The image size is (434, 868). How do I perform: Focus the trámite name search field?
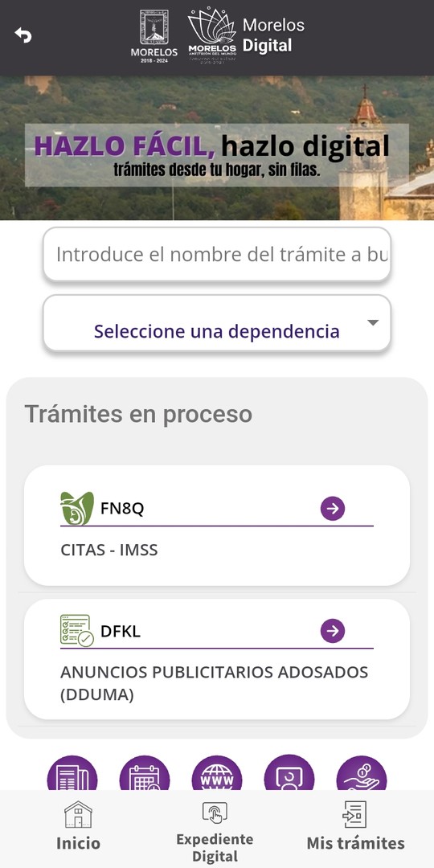point(217,254)
